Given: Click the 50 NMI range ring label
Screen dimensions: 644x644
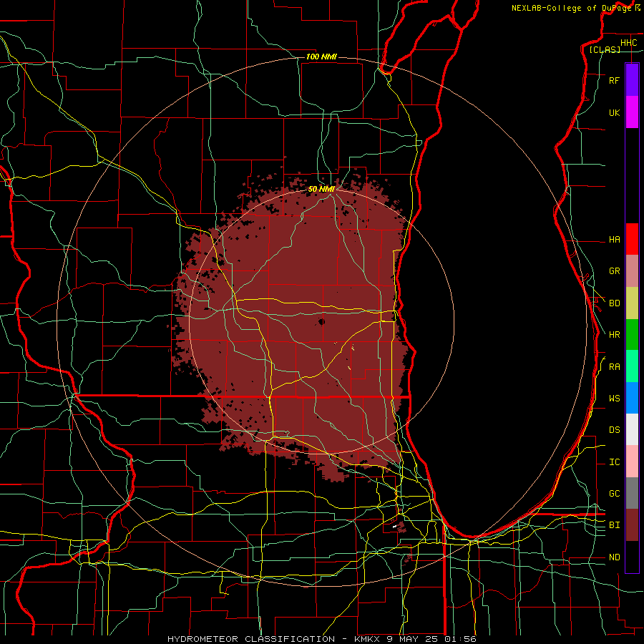Looking at the screenshot, I should click(321, 189).
